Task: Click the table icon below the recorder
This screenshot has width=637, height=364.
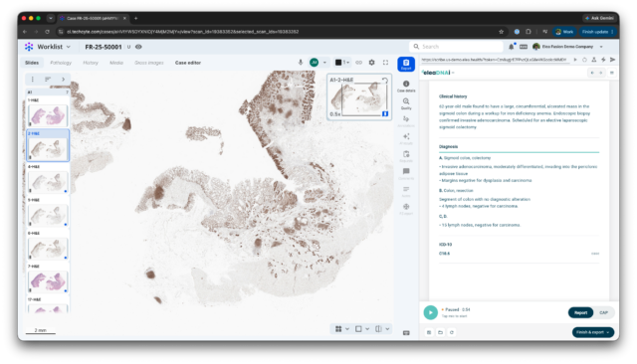Action: (x=429, y=332)
